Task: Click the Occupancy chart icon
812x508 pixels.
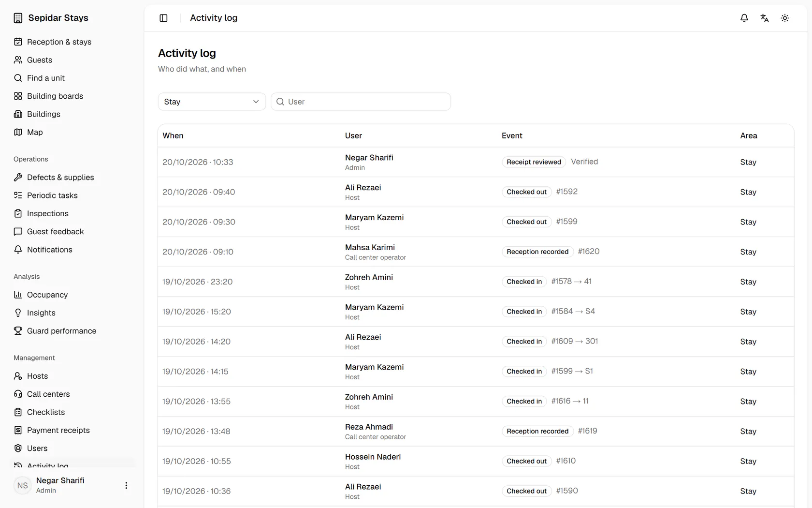Action: pos(18,295)
